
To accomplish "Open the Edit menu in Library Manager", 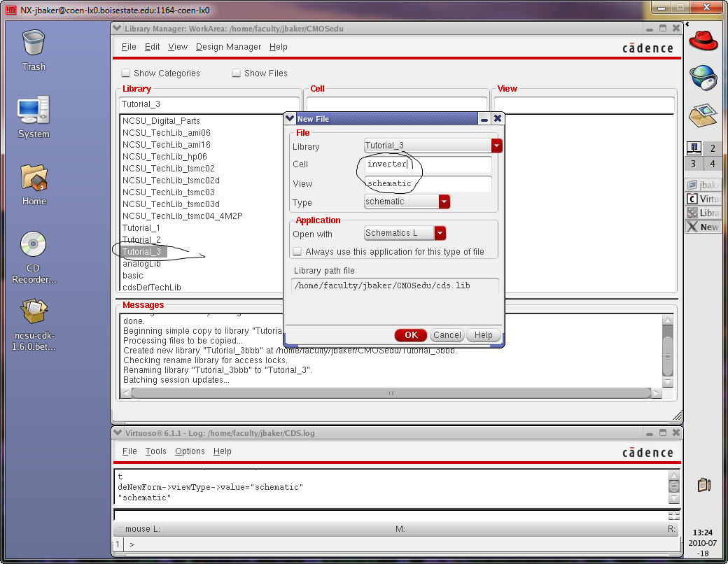I will [152, 47].
